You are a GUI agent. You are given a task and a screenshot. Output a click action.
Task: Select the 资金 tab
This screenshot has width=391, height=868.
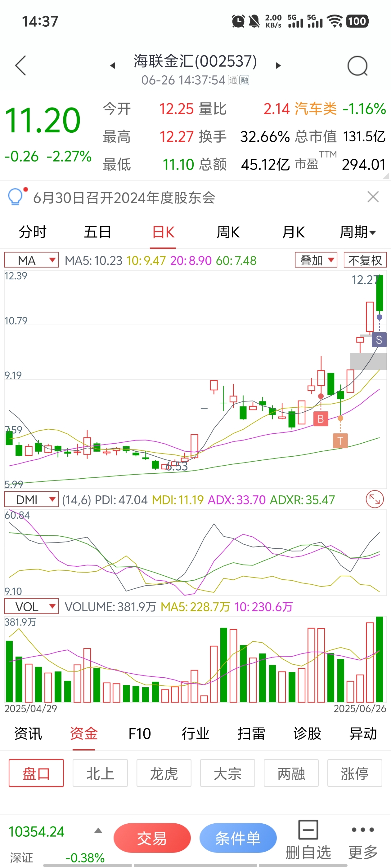click(84, 733)
